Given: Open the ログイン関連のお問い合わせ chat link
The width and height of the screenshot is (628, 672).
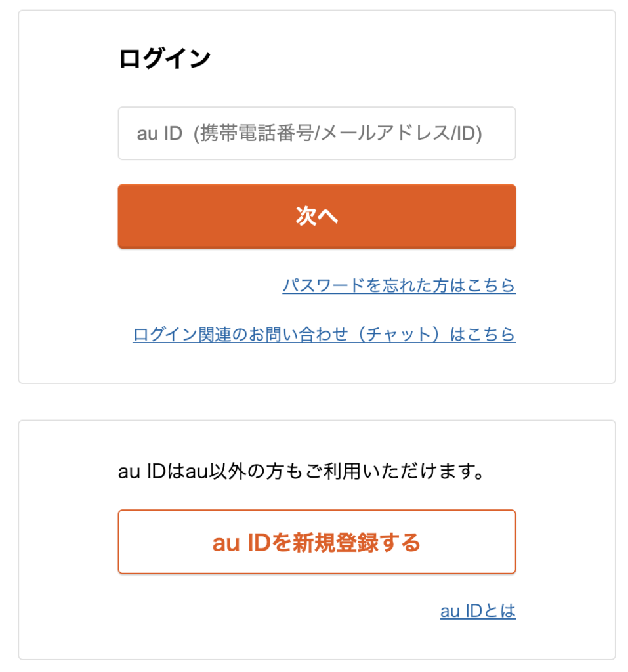Looking at the screenshot, I should click(324, 335).
